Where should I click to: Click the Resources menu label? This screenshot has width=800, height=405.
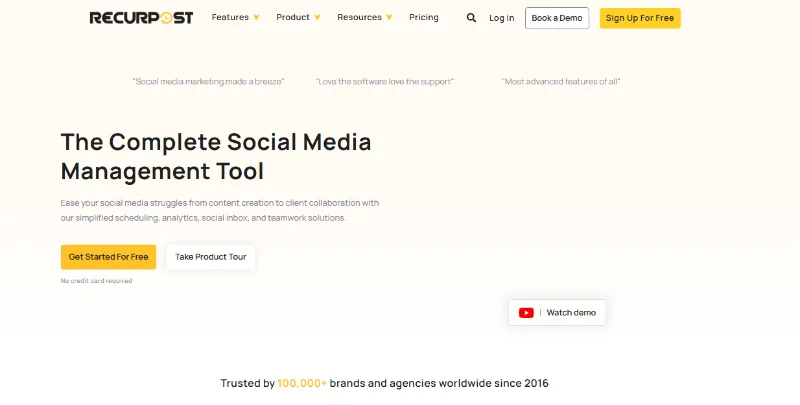click(x=359, y=18)
